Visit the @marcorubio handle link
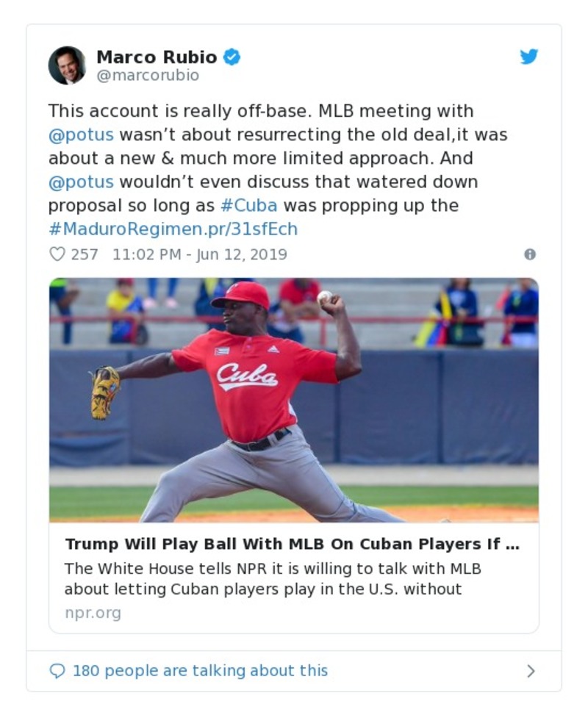Screen dimensions: 588x721 point(148,76)
